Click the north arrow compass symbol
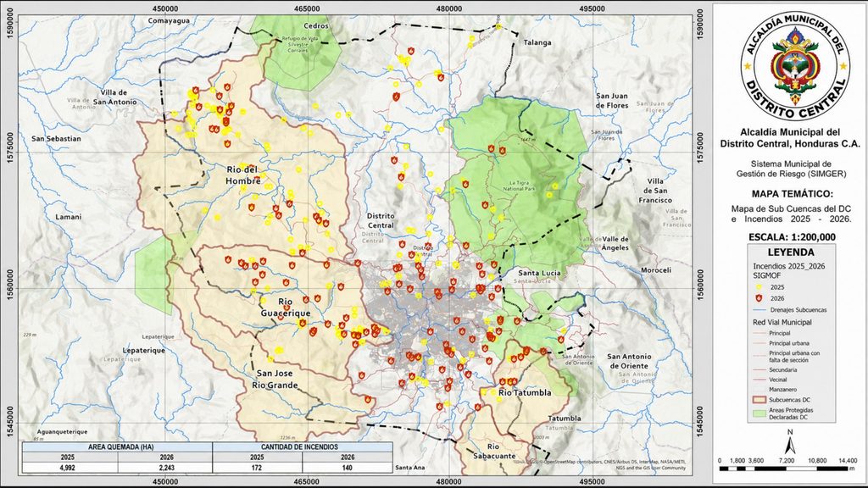Image resolution: width=868 pixels, height=488 pixels. pos(790,442)
